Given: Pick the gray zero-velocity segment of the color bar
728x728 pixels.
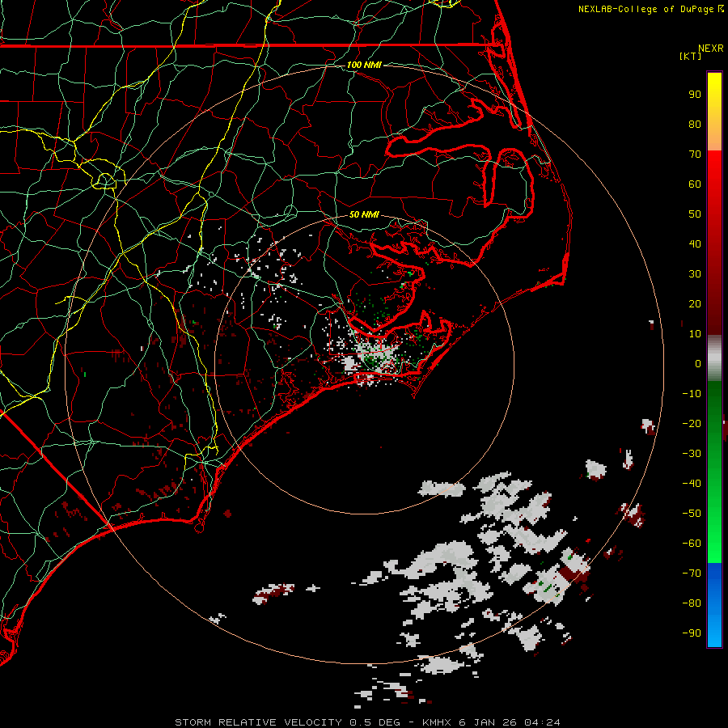Looking at the screenshot, I should tap(714, 358).
